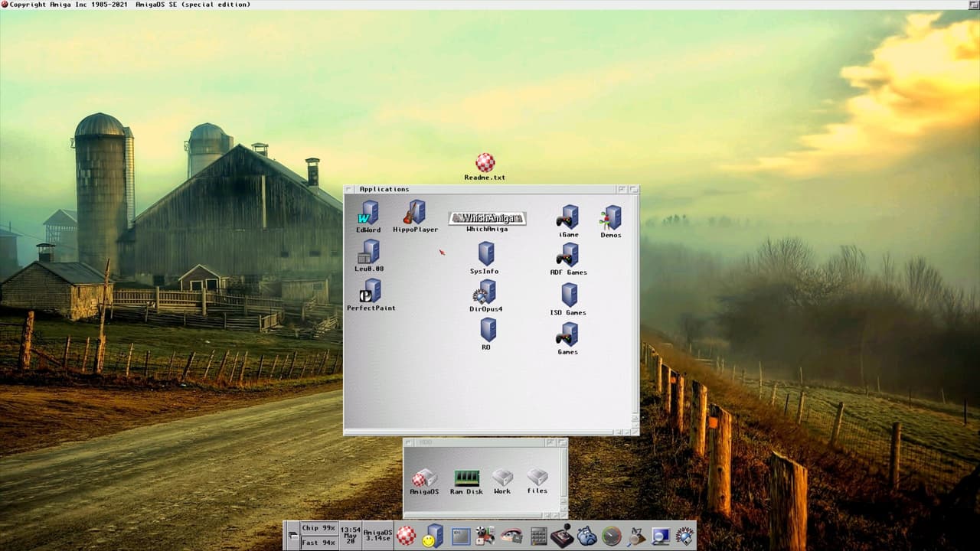The height and width of the screenshot is (551, 980).
Task: Click the smiley tower dock icon
Action: [x=433, y=536]
